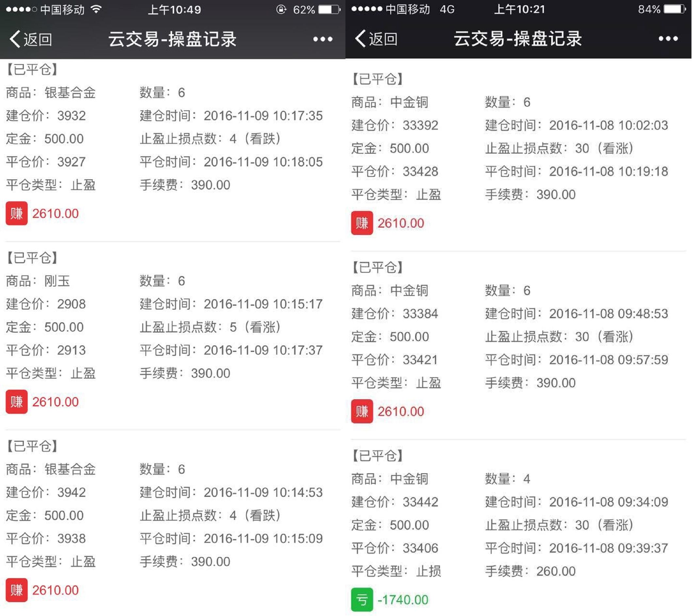Tap the red 赚 profit badge on 银基合金 record
Image resolution: width=692 pixels, height=616 pixels.
click(x=17, y=214)
